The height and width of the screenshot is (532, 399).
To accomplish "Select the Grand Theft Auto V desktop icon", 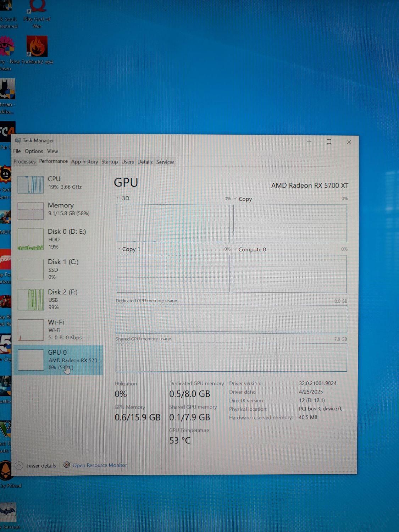I will [x=6, y=437].
